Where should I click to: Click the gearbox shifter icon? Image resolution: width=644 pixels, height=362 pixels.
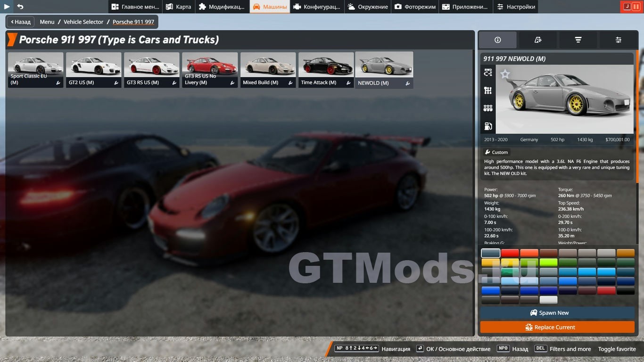488,90
